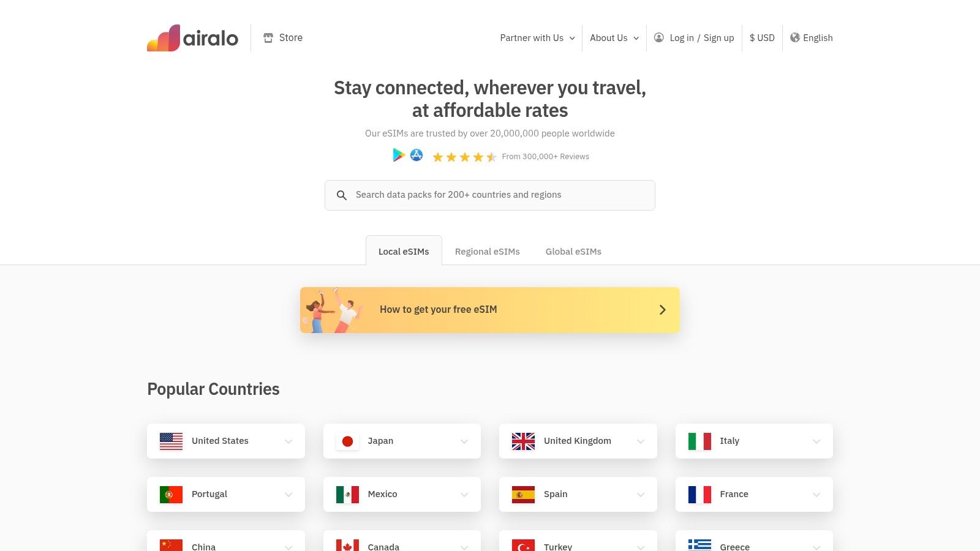Click the Airalo logo
Image resolution: width=980 pixels, height=551 pixels.
pos(192,38)
